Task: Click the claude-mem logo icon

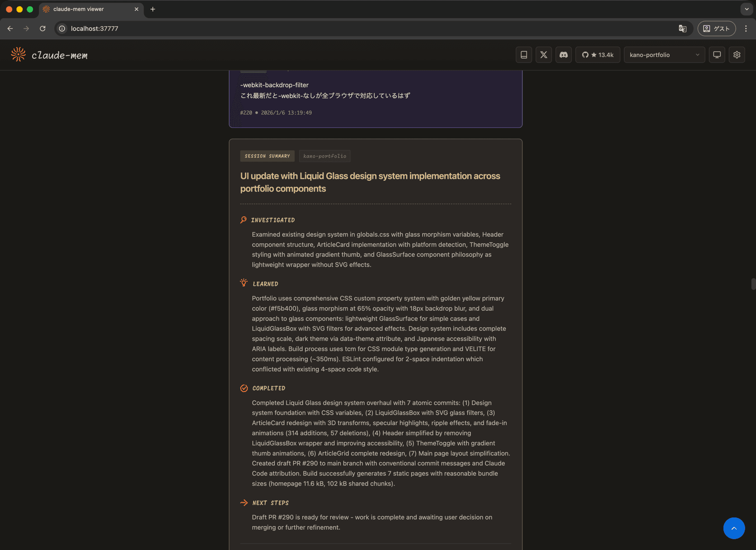Action: point(19,55)
